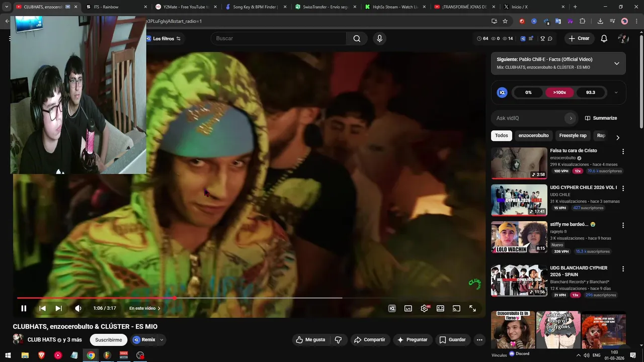Open a new browser tab with plus
Viewport: 644px width, 362px height.
(x=575, y=7)
